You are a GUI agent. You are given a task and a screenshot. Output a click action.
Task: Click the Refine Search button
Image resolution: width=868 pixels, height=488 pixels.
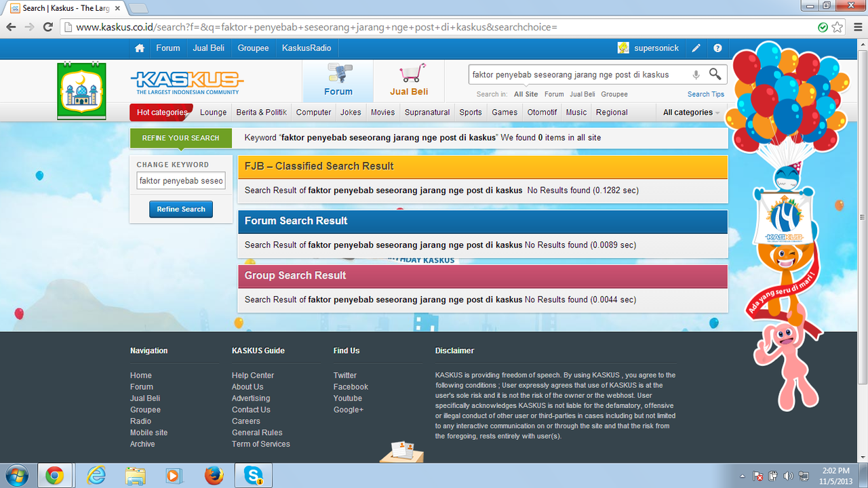tap(181, 209)
